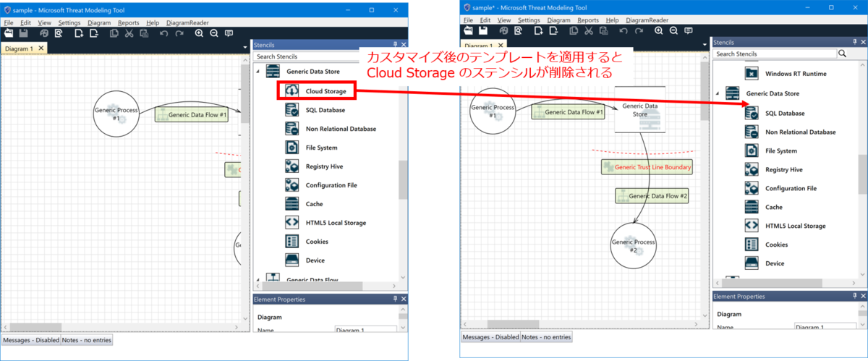The width and height of the screenshot is (868, 361).
Task: Click Feedback comment icon in left window
Action: tap(229, 33)
